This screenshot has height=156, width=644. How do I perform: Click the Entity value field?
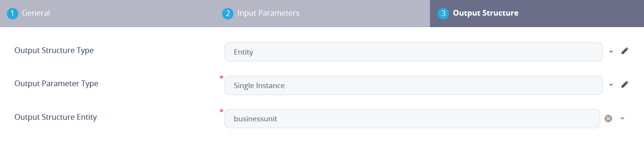[x=413, y=52]
